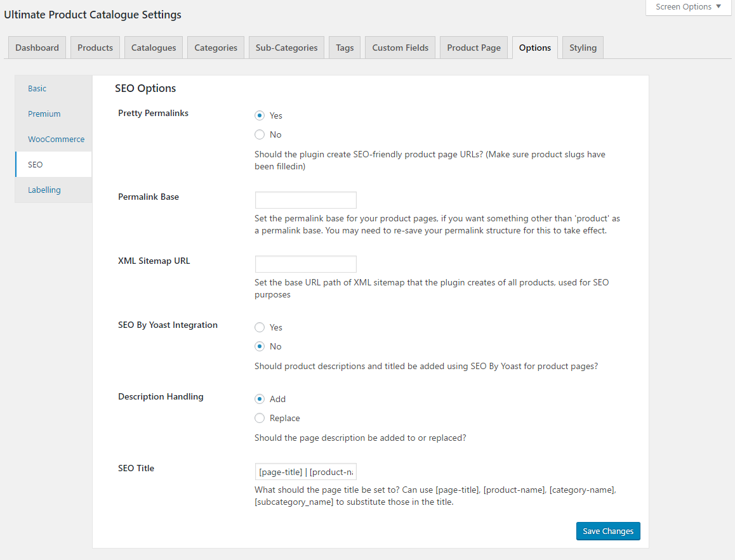Open the Premium options section
The width and height of the screenshot is (735, 560).
click(x=44, y=114)
